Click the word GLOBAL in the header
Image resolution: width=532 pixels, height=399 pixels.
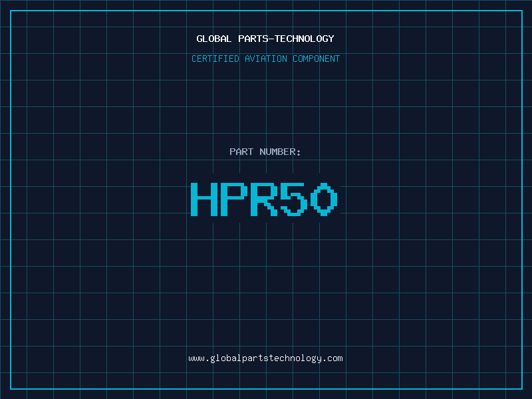pos(212,39)
